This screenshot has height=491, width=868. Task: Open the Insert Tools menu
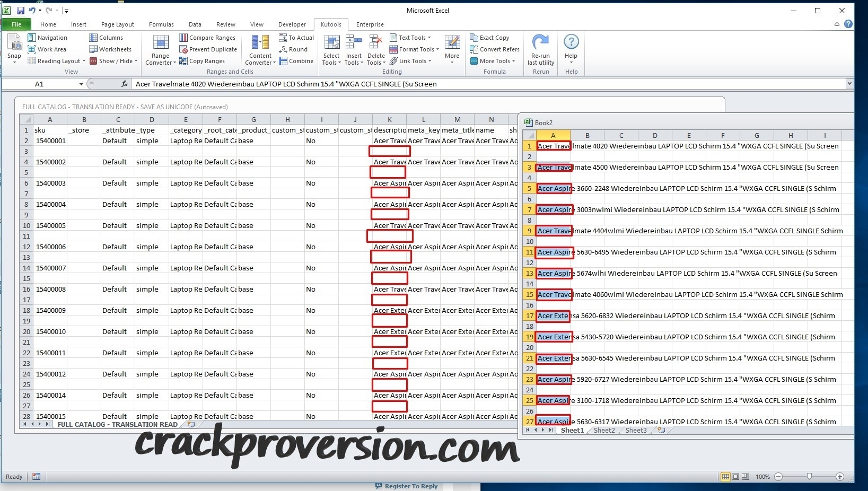354,50
